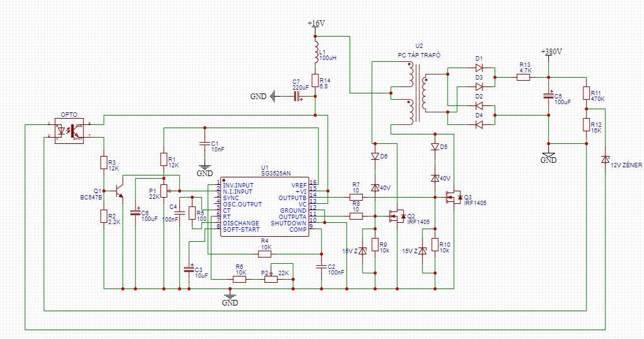Select inductor L1 100uH
The height and width of the screenshot is (339, 644).
point(316,52)
